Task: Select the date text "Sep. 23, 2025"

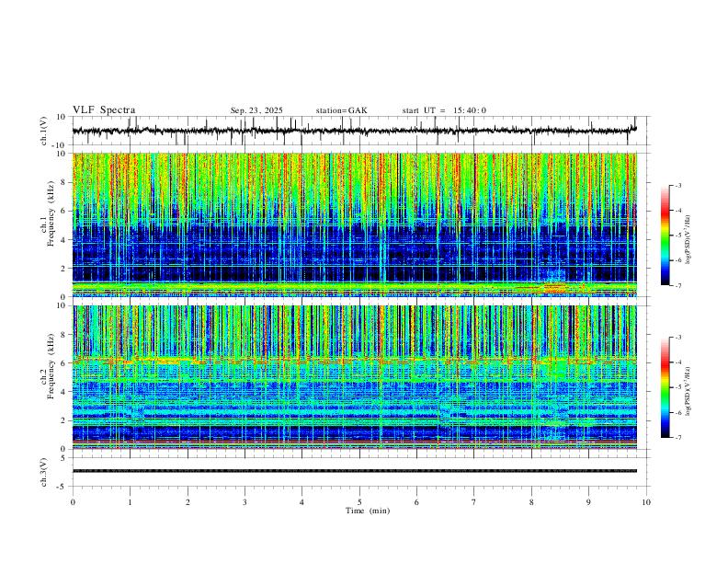Action: (x=256, y=110)
